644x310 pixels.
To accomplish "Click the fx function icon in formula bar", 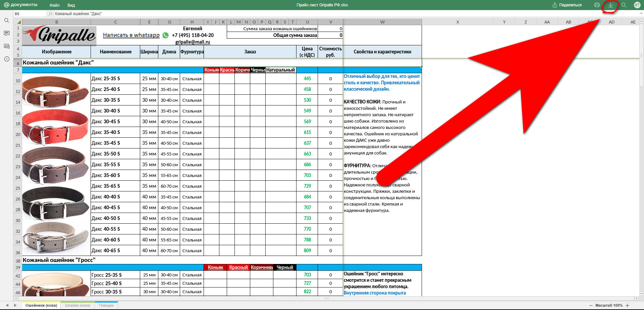I will tap(51, 14).
